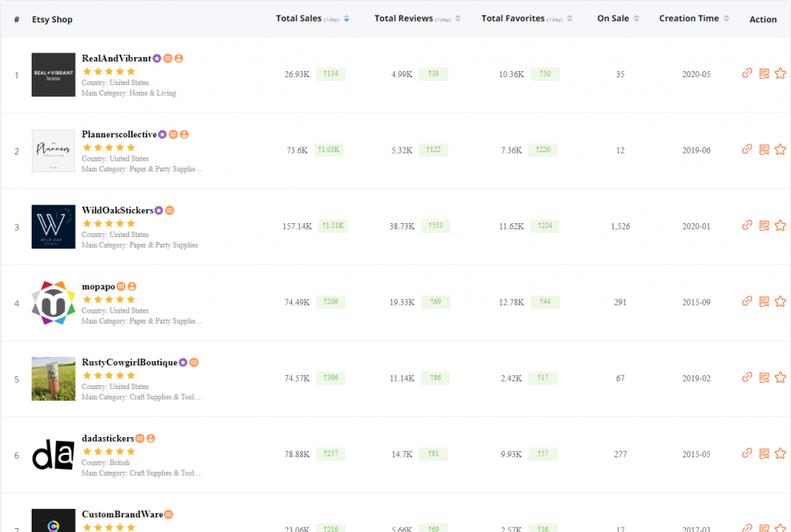Toggle favorite star for WildOakStickers row

click(780, 225)
